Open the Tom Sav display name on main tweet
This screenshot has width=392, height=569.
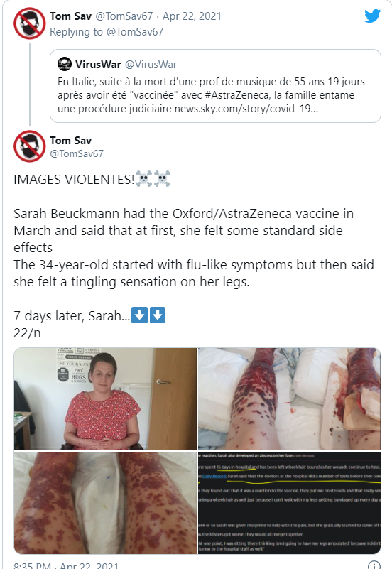[71, 141]
